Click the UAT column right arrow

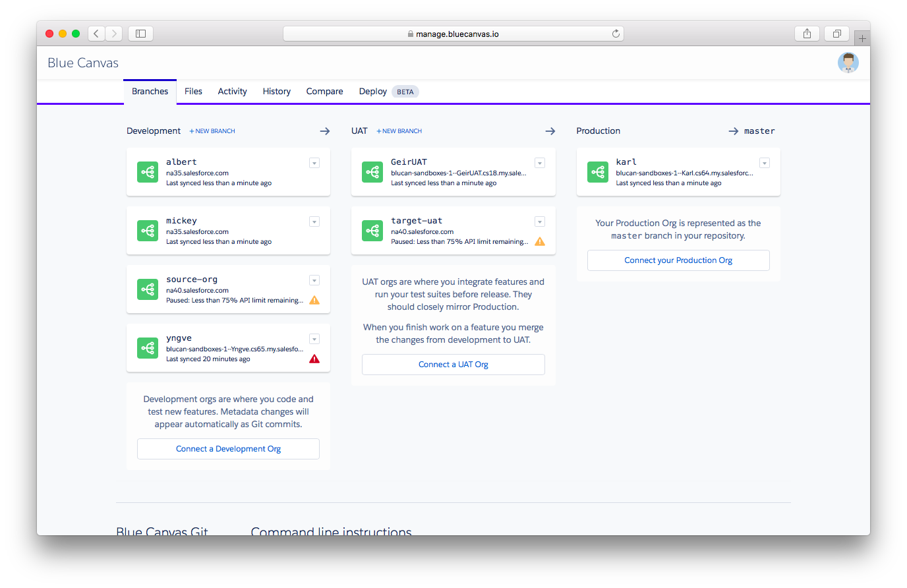pos(550,131)
